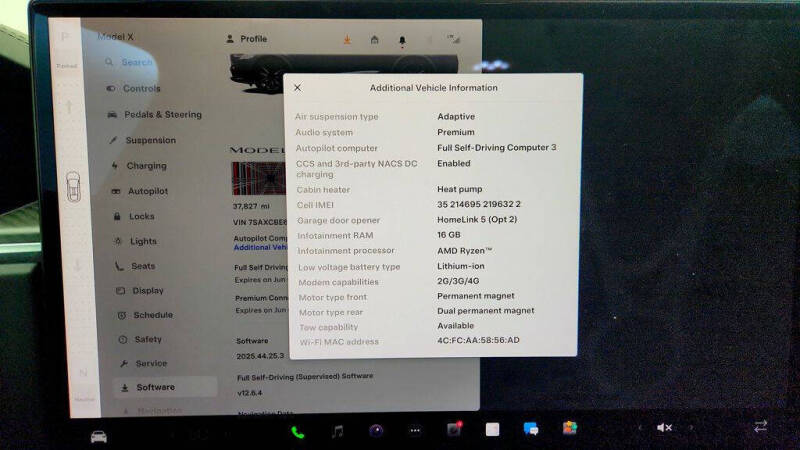The width and height of the screenshot is (800, 450).
Task: Open the colorful Toybox app icon
Action: click(570, 428)
